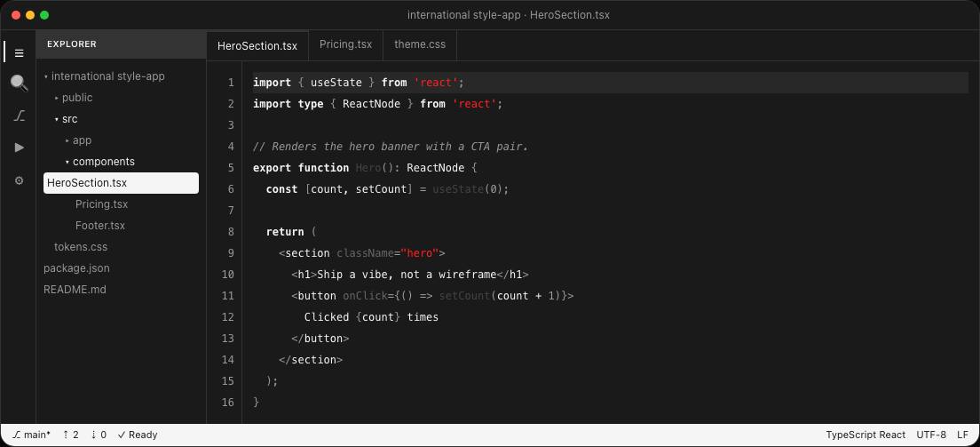Switch to the theme.css tab
980x447 pixels.
point(420,45)
